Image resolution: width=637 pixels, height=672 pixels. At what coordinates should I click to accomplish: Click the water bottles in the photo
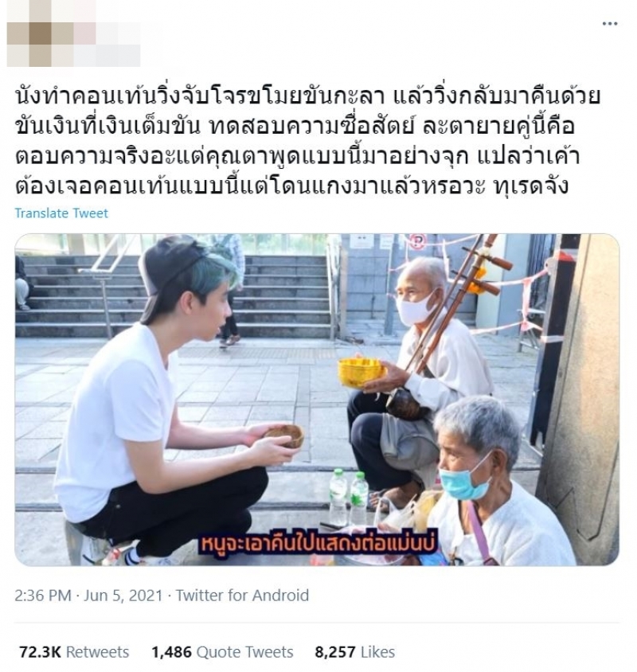tap(349, 497)
